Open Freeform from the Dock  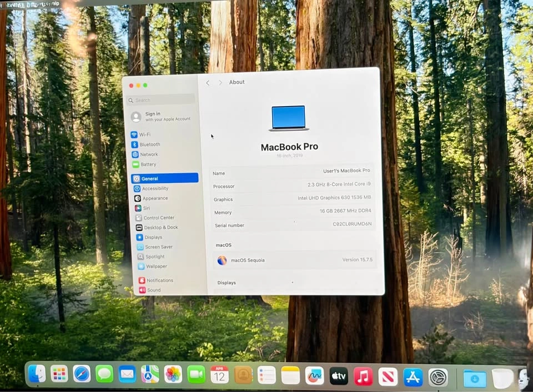pos(314,376)
